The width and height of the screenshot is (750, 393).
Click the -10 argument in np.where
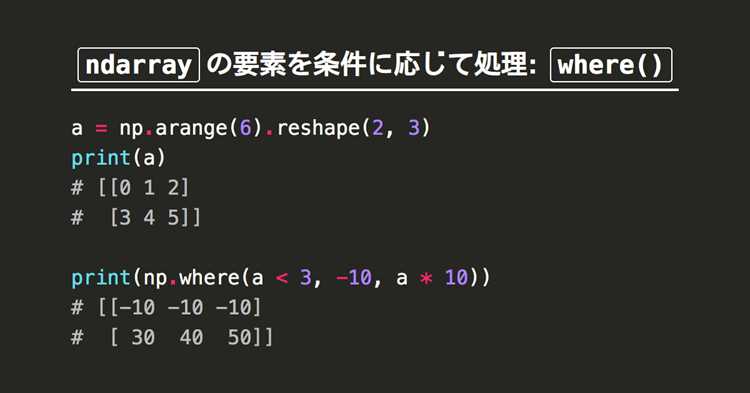354,278
